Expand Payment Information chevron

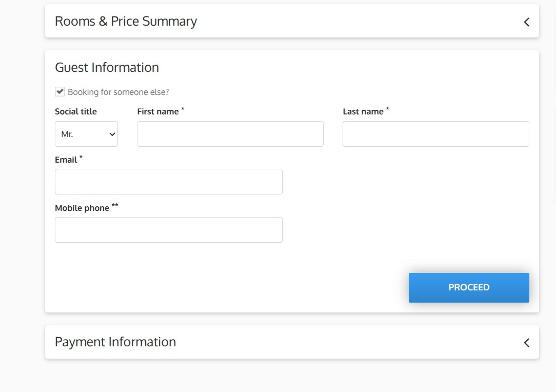pos(527,343)
